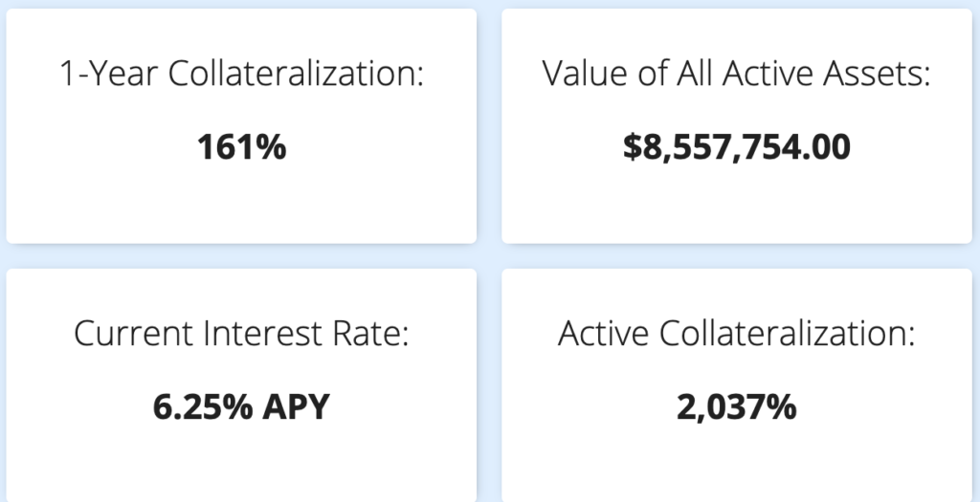The image size is (980, 502).
Task: Select the $8,557,754.00 amount
Action: (736, 147)
